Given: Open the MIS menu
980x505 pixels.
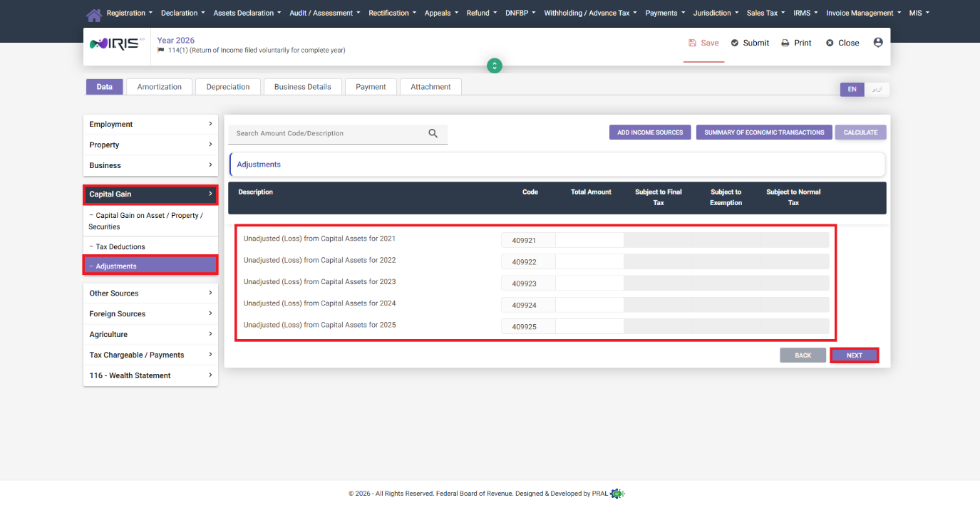Looking at the screenshot, I should point(919,13).
